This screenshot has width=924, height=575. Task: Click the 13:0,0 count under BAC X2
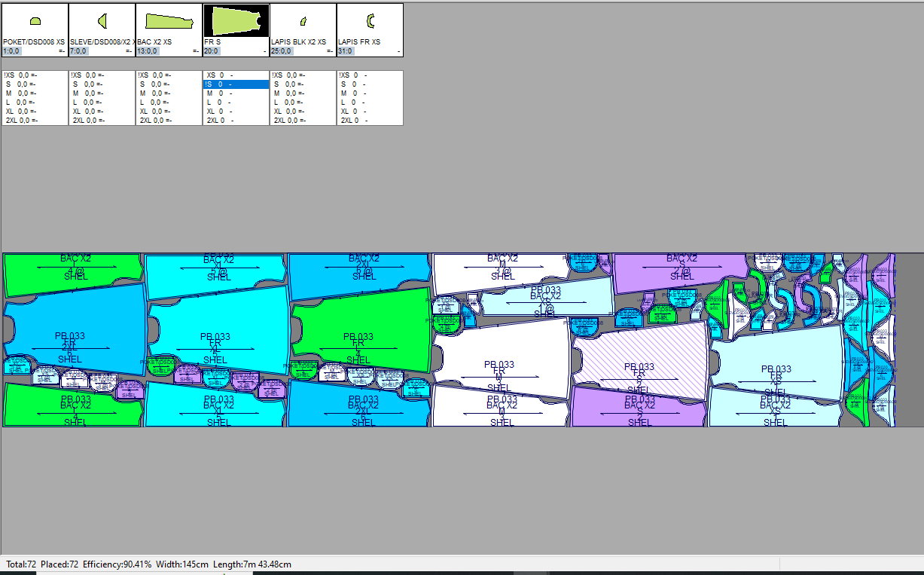click(148, 51)
